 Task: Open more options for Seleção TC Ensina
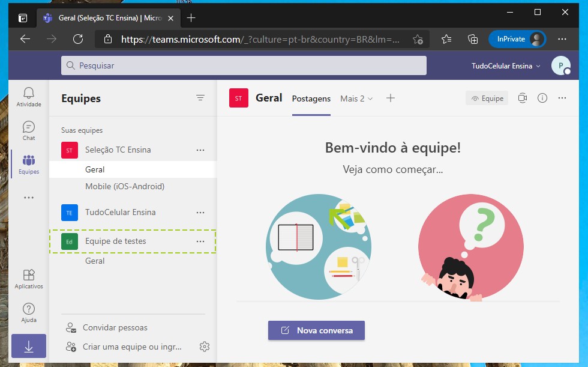(x=200, y=150)
